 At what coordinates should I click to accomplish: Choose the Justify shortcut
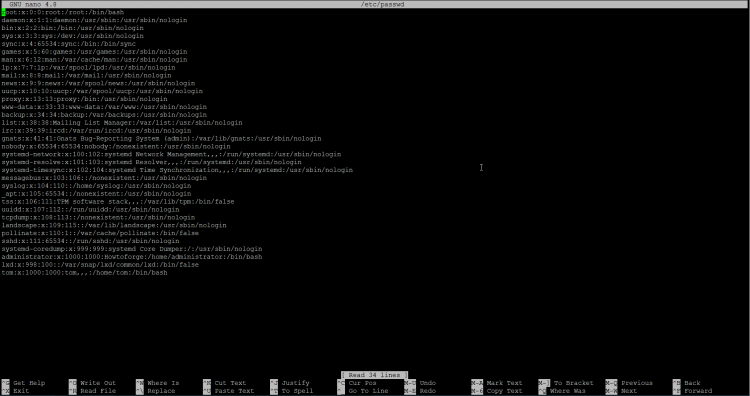290,383
